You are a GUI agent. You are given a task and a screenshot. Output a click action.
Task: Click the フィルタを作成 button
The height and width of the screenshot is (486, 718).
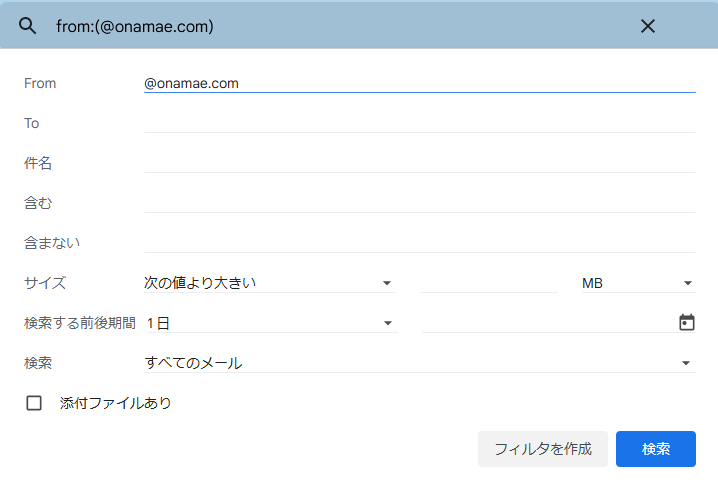543,449
